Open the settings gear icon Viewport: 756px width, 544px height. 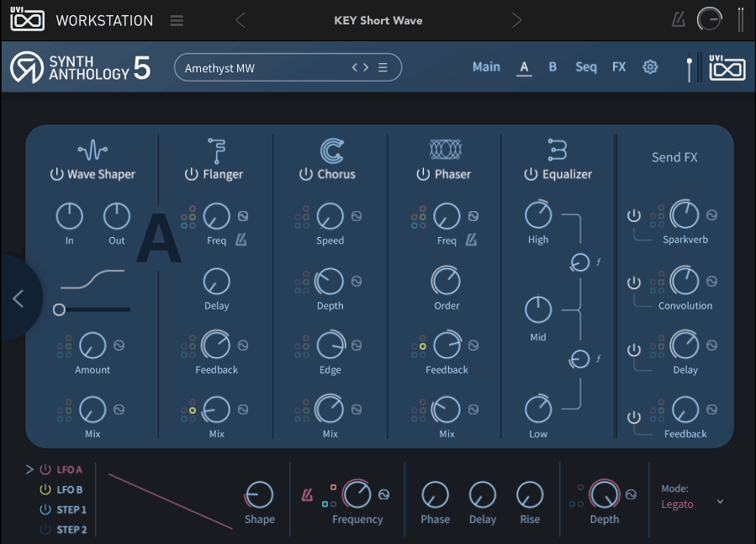(650, 67)
